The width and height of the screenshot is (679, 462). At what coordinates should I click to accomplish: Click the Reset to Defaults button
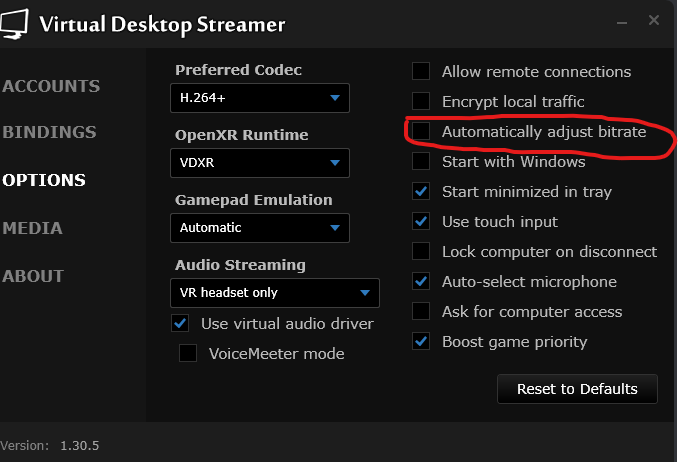pyautogui.click(x=577, y=388)
